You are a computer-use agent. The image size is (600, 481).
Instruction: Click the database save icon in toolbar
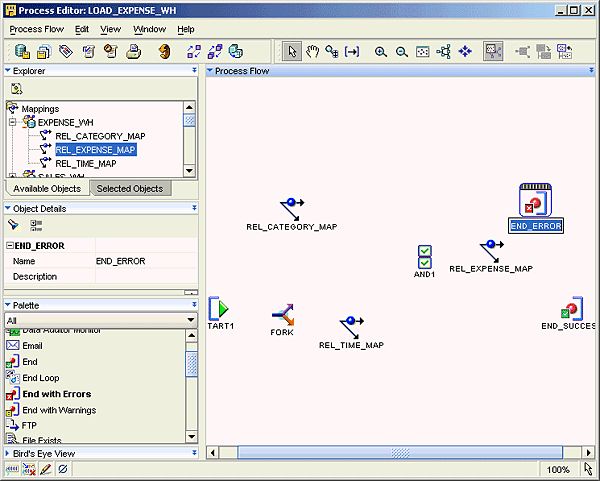[x=22, y=51]
